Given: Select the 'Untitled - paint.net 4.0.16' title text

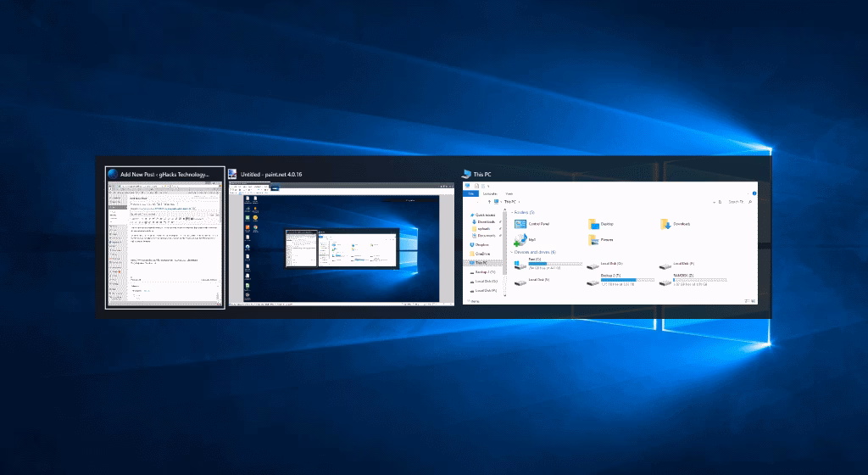Looking at the screenshot, I should (x=271, y=175).
